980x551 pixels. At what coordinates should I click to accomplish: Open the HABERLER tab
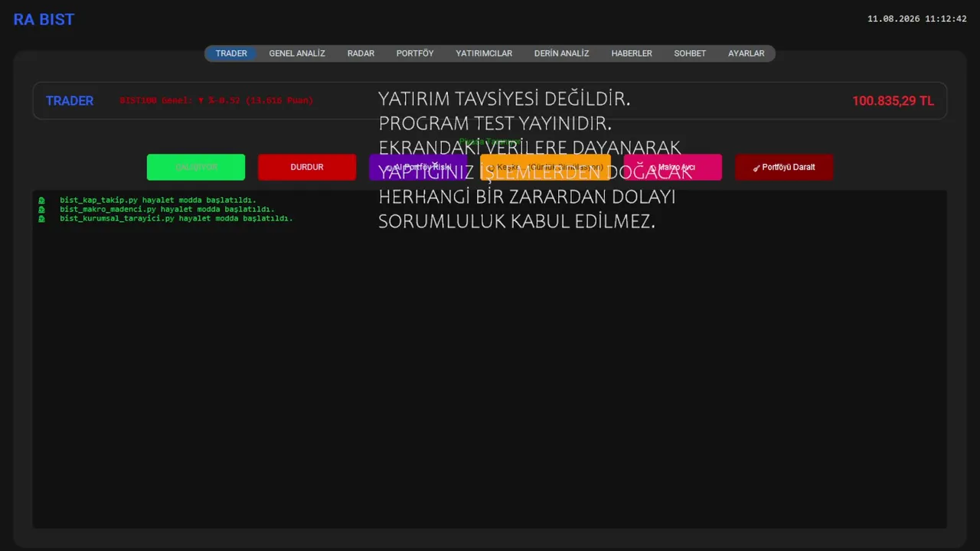click(x=632, y=54)
